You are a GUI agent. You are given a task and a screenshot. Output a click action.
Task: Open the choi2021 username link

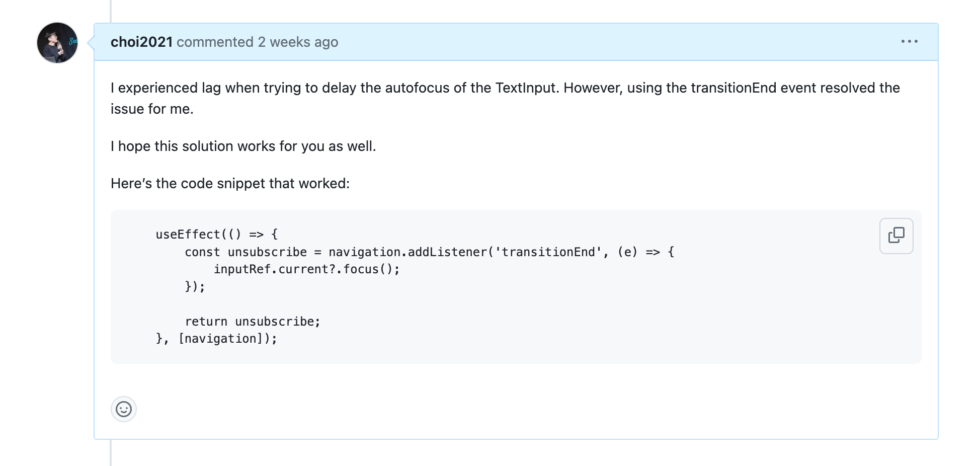(141, 42)
